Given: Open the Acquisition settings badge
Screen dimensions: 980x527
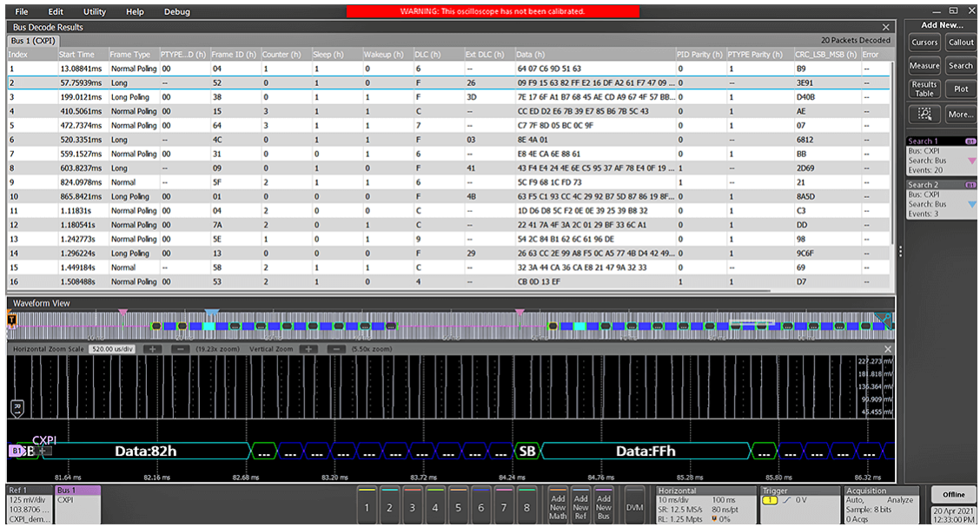Looking at the screenshot, I should [x=881, y=504].
